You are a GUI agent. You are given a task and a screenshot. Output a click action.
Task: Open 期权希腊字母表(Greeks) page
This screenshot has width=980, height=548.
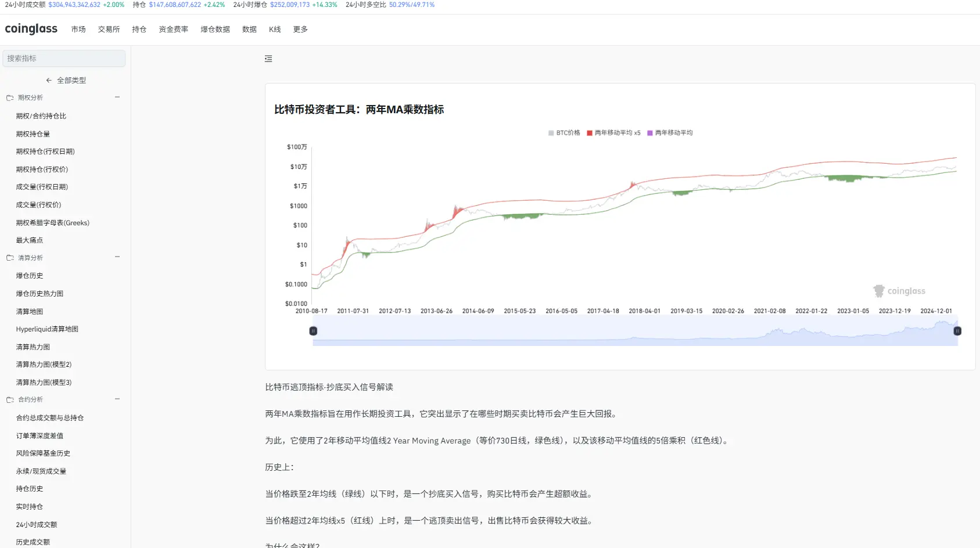(x=53, y=223)
